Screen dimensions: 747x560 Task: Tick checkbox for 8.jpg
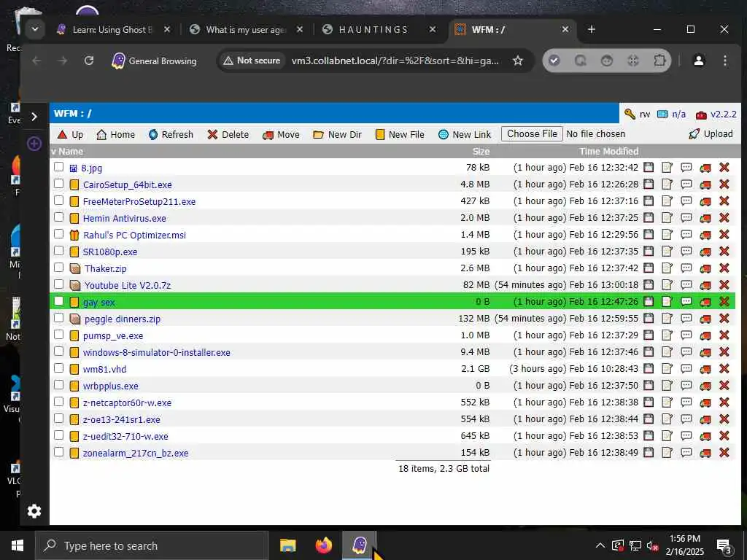click(x=58, y=167)
